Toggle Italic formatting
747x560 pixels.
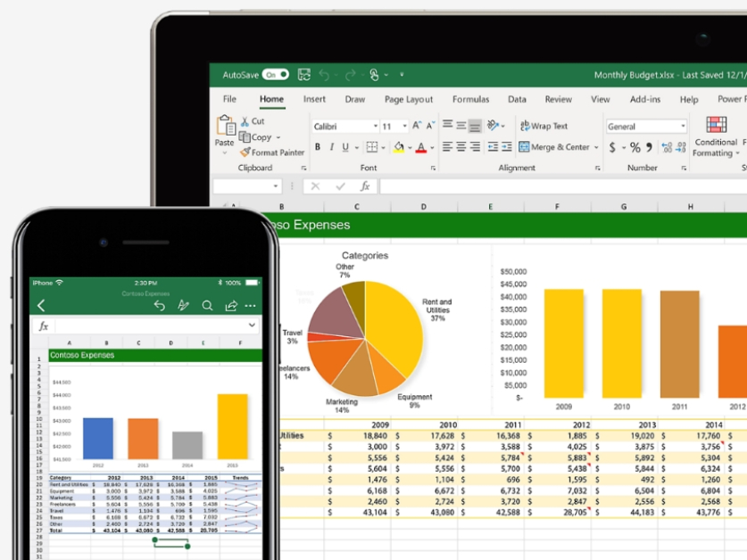(332, 147)
